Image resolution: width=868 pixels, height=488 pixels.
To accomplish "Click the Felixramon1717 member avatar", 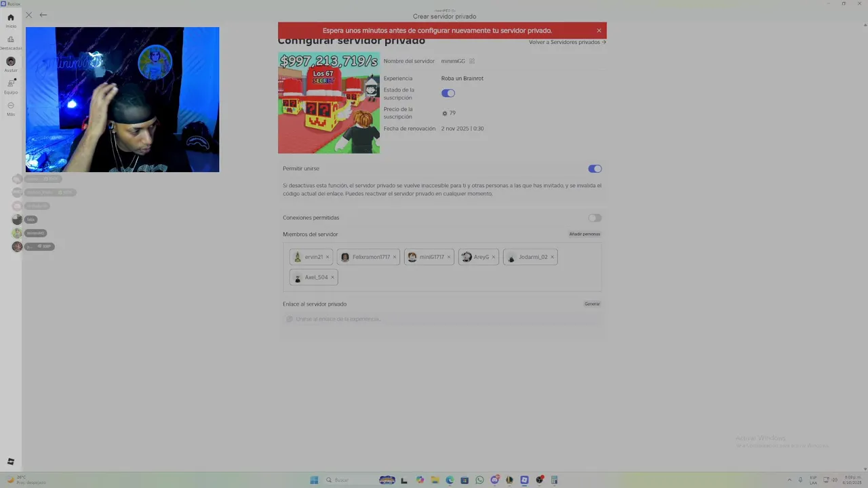I will coord(344,257).
